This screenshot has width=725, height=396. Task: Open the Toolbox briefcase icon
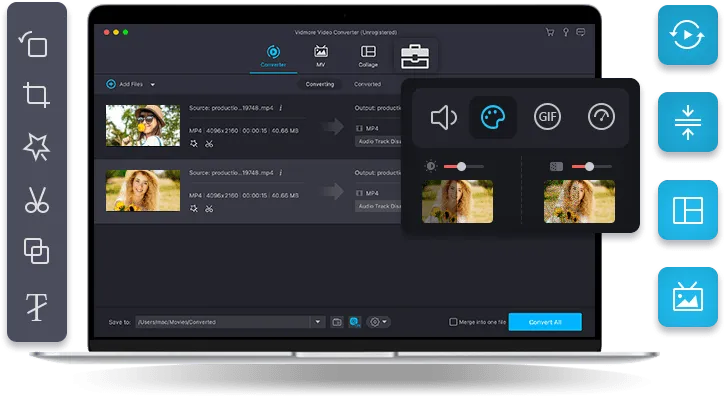pos(415,56)
